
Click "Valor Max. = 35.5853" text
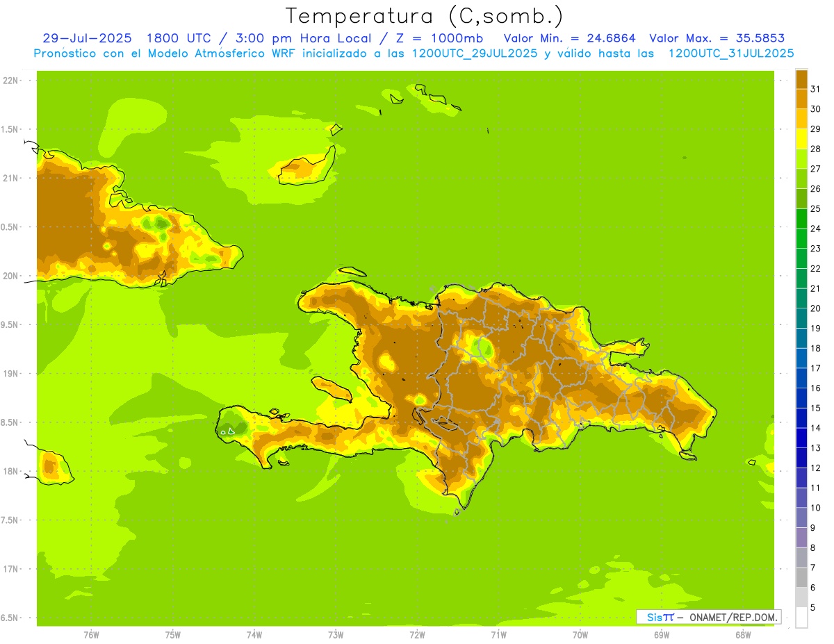[717, 38]
